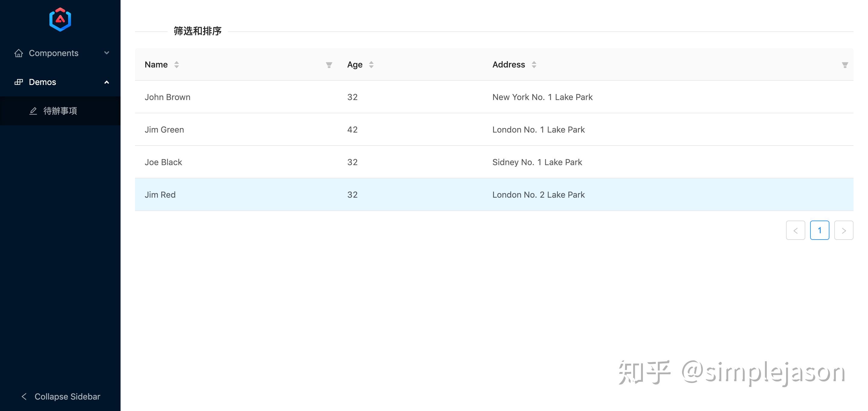Open the Components sidebar menu
The width and height of the screenshot is (868, 411).
click(x=54, y=53)
